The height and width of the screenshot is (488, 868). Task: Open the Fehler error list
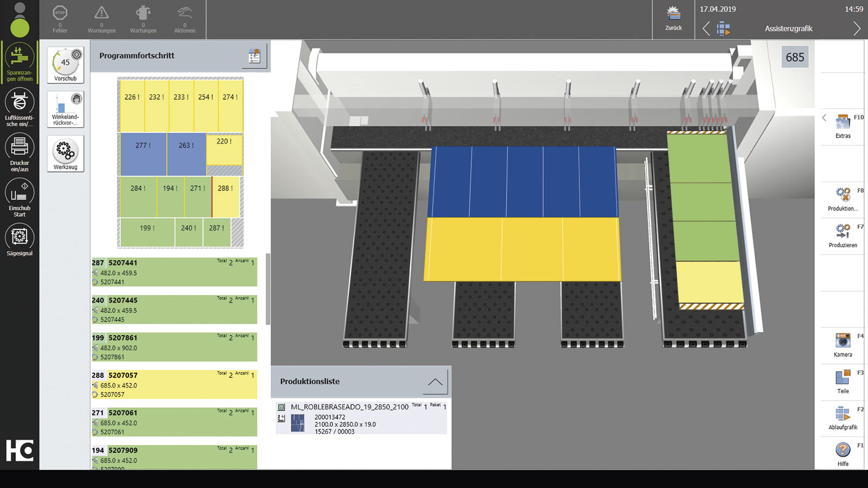point(60,18)
